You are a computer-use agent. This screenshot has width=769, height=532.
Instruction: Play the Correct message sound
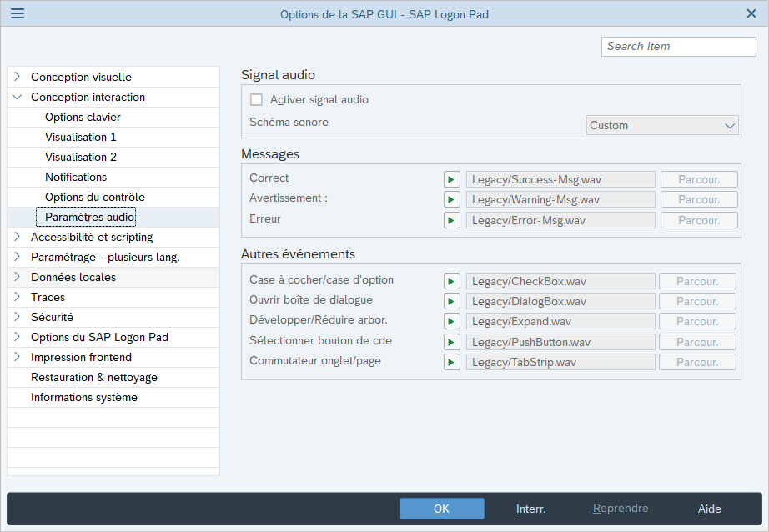tap(452, 179)
